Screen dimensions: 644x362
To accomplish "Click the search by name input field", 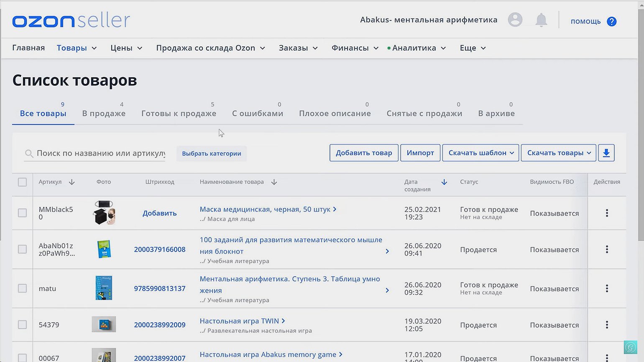I will 96,153.
